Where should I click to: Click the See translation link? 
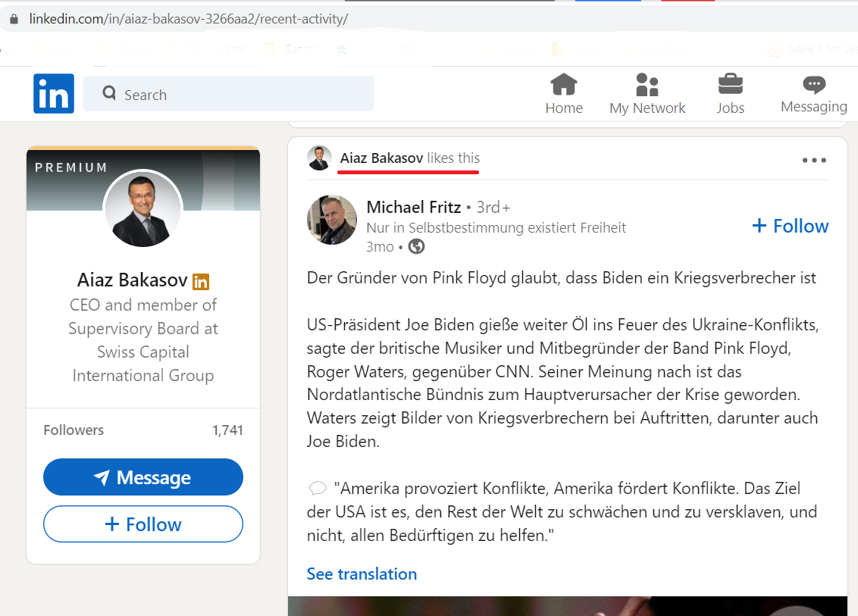[x=362, y=574]
